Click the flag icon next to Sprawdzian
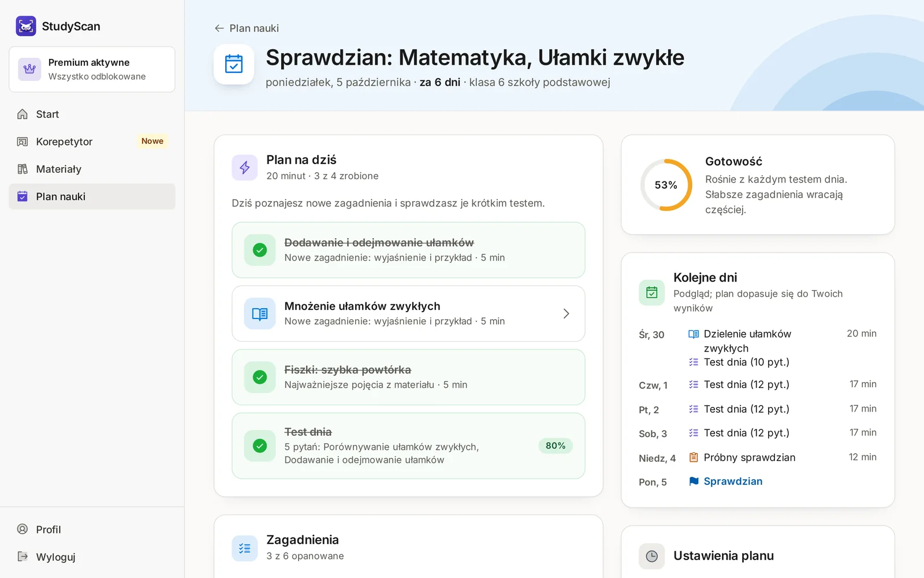 pos(694,481)
